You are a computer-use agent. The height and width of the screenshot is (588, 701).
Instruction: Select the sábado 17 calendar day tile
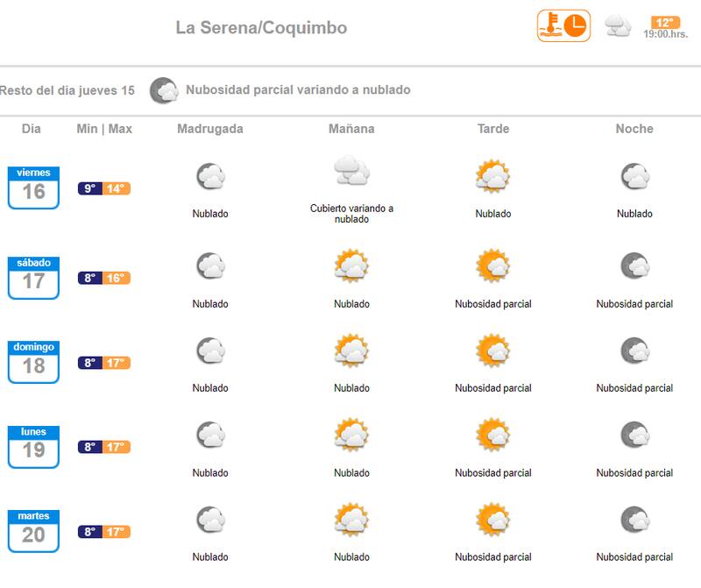pos(33,277)
